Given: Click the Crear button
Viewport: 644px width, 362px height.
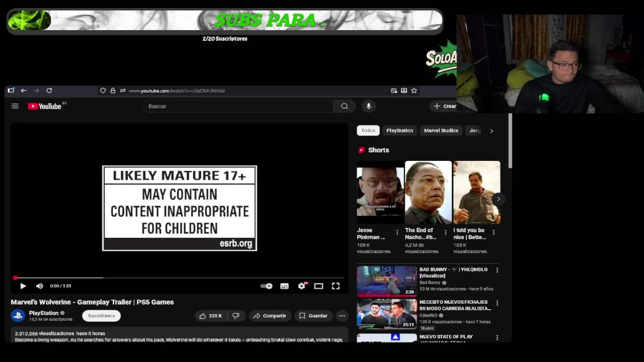Looking at the screenshot, I should click(445, 106).
